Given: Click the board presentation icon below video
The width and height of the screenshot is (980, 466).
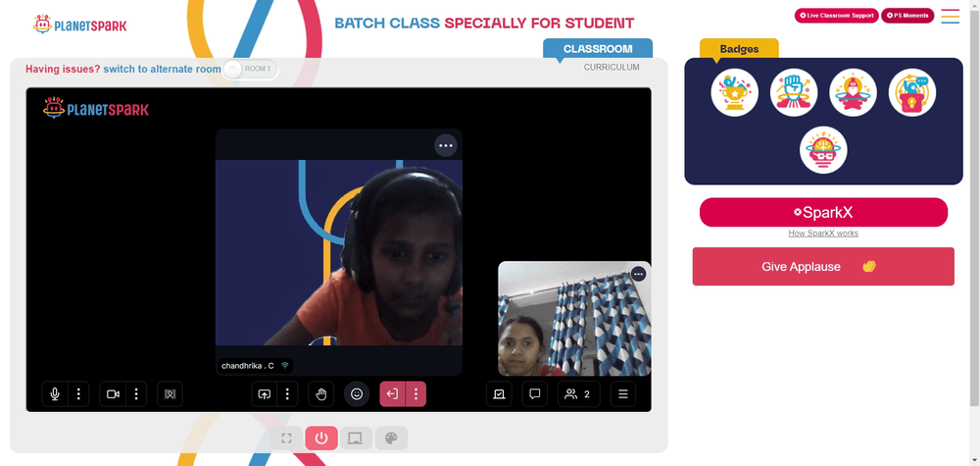Looking at the screenshot, I should pyautogui.click(x=356, y=438).
